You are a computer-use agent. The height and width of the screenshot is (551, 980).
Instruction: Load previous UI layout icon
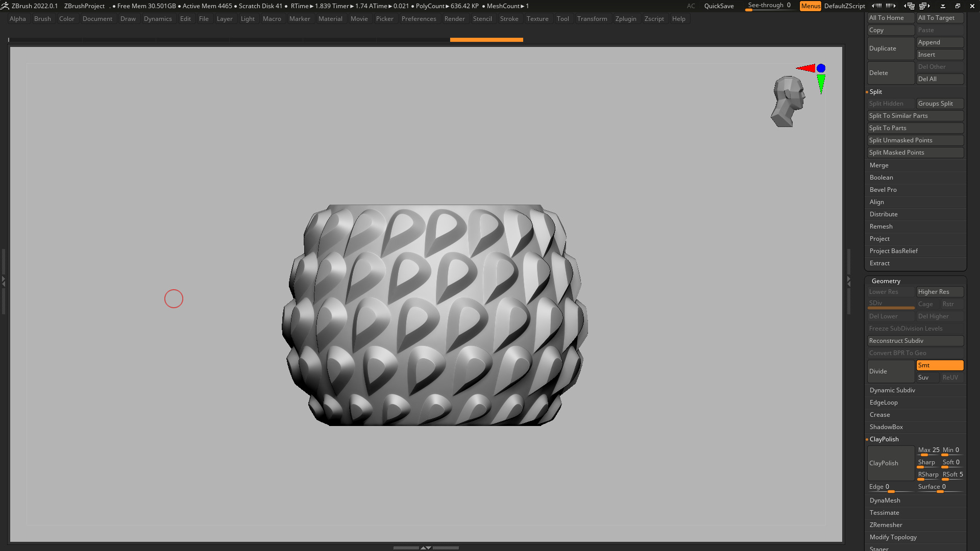point(909,6)
